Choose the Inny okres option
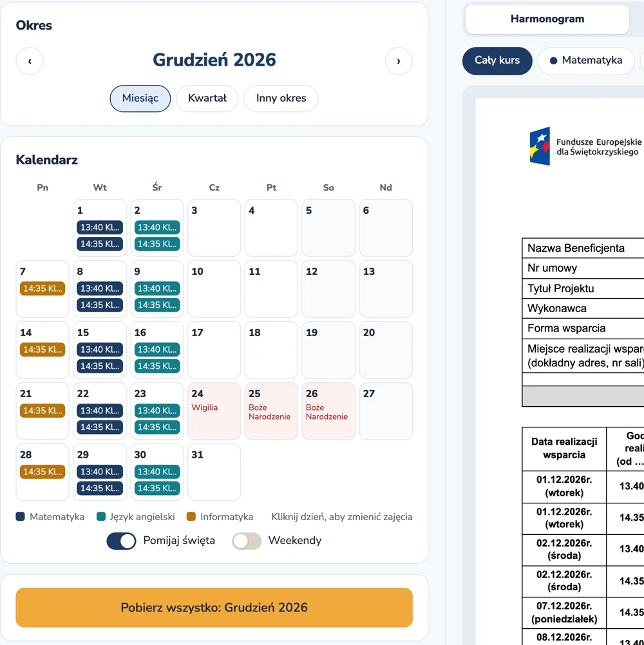 (x=281, y=98)
